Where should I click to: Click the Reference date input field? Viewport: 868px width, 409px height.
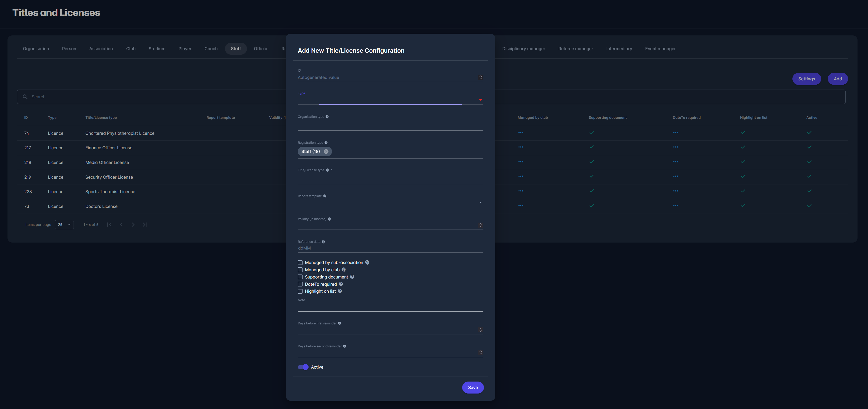(x=390, y=248)
